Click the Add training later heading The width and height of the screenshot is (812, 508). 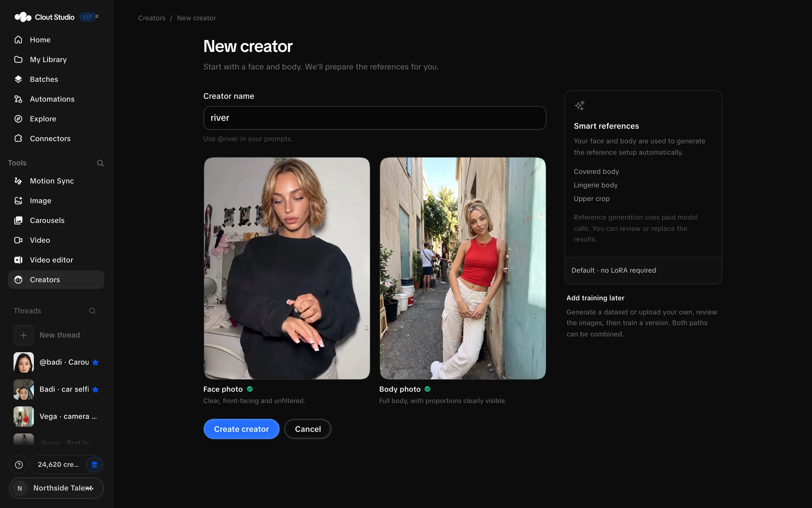595,298
